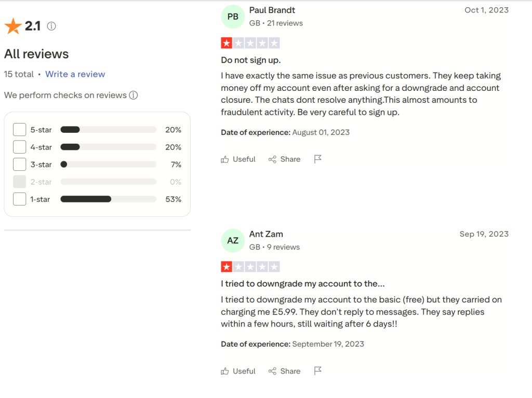This screenshot has height=398, width=532.
Task: Flag Ant Zam's review
Action: click(318, 370)
